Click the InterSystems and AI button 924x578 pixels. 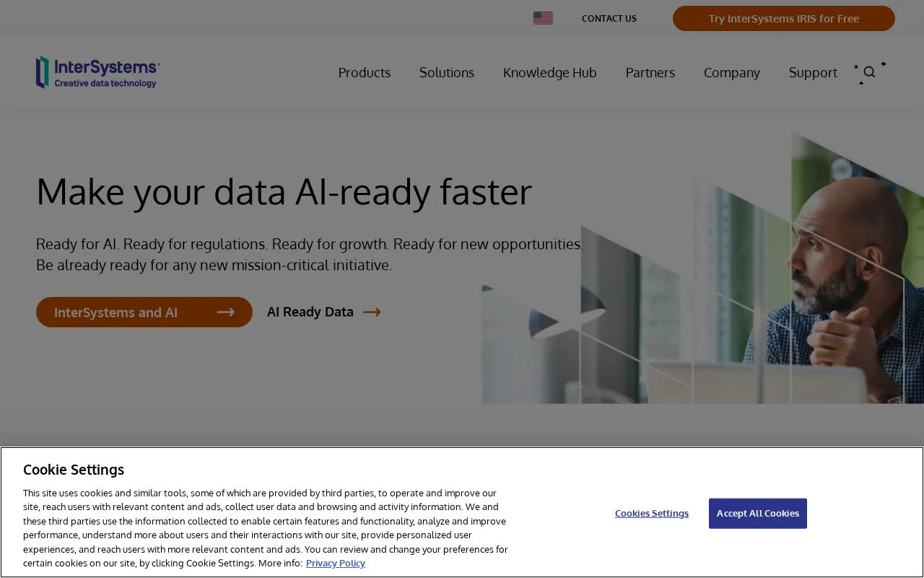pos(144,312)
